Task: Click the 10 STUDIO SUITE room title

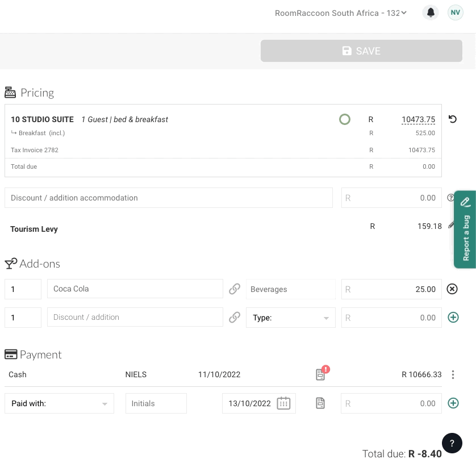Action: coord(42,119)
